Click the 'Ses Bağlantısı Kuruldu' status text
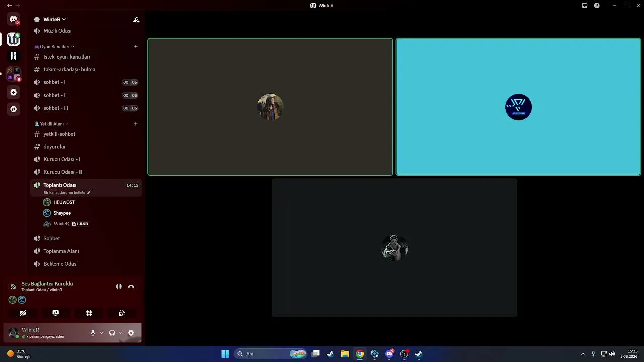644x362 pixels. (47, 284)
